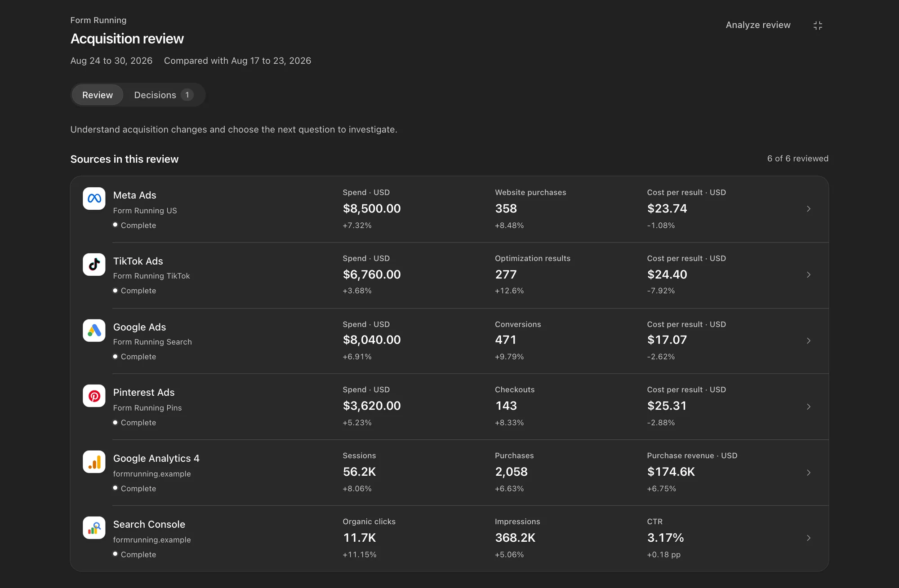Click the Website purchases value 358

[x=506, y=208]
